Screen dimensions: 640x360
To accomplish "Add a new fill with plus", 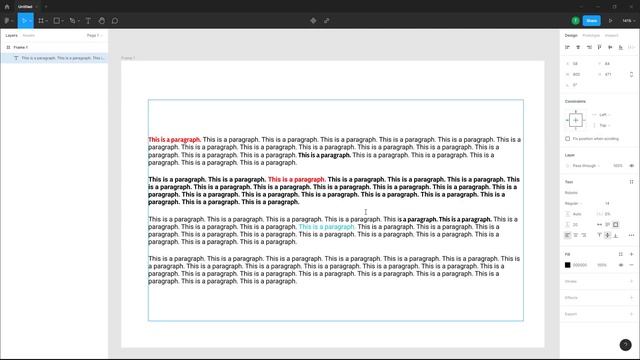I will click(631, 254).
